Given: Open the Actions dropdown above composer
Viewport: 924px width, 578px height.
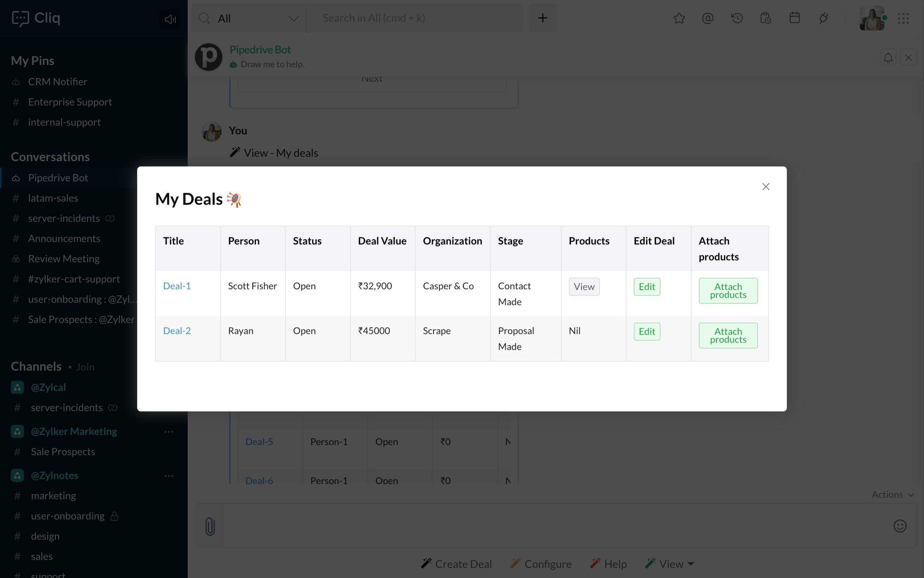Looking at the screenshot, I should [893, 495].
